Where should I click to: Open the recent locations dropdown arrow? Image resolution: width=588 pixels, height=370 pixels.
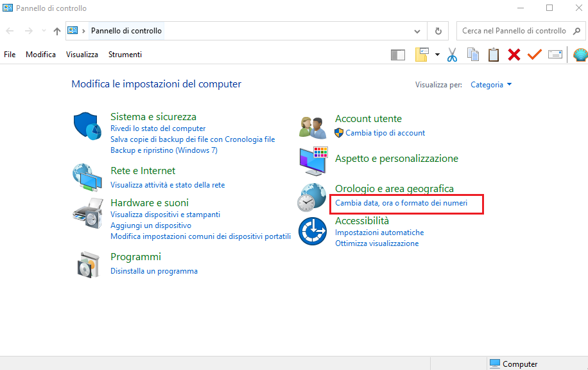tap(44, 31)
